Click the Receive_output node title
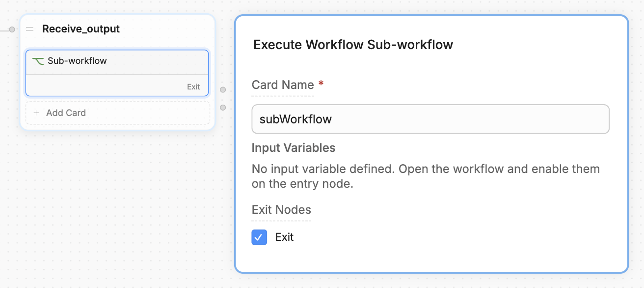 pyautogui.click(x=81, y=29)
